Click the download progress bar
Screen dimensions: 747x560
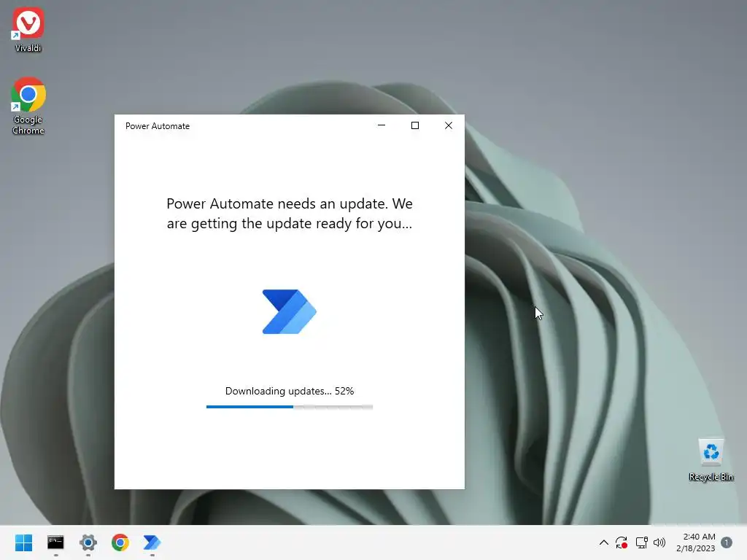[x=289, y=407]
